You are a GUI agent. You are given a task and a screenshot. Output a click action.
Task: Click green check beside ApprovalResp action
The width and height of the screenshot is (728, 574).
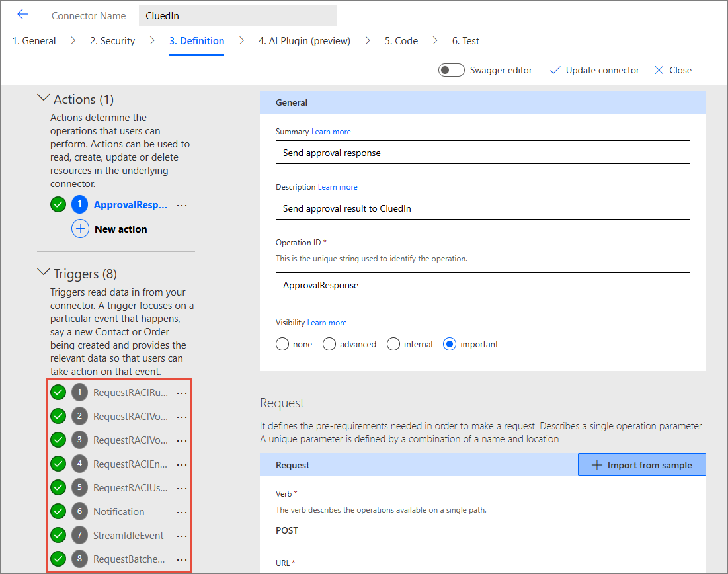(58, 204)
